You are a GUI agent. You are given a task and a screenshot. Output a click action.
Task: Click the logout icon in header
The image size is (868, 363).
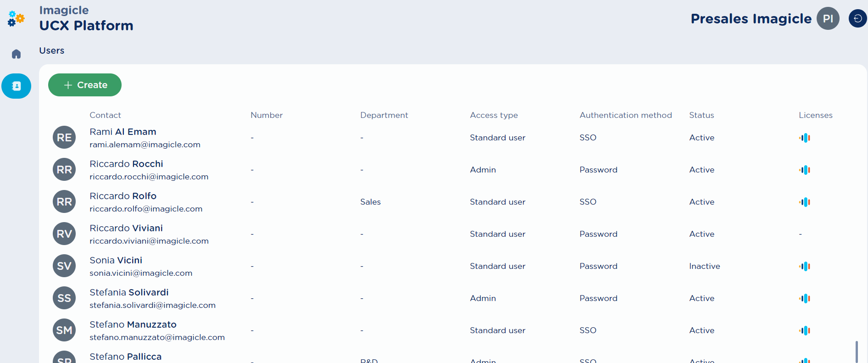(x=857, y=18)
